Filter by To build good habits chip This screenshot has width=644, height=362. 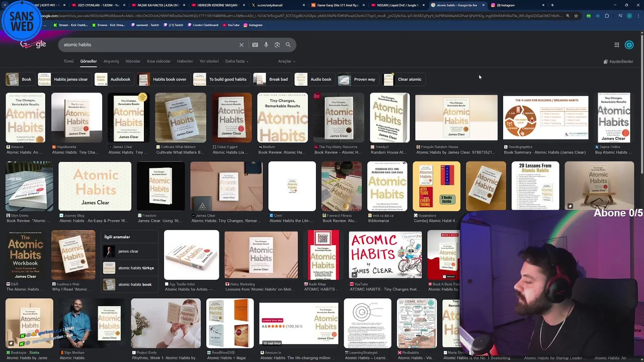pyautogui.click(x=221, y=79)
